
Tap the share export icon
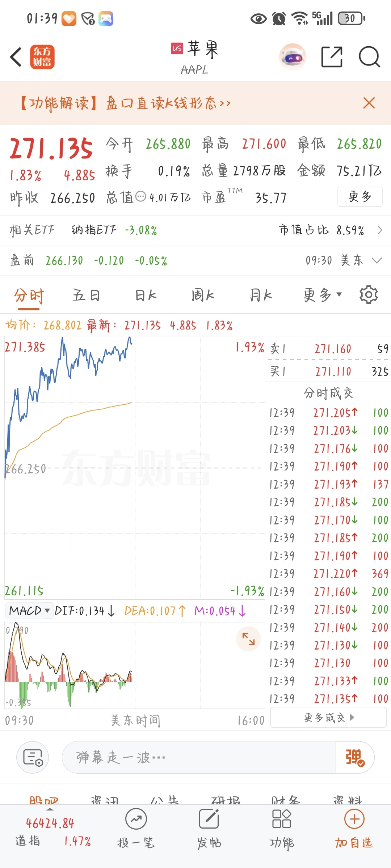point(332,57)
